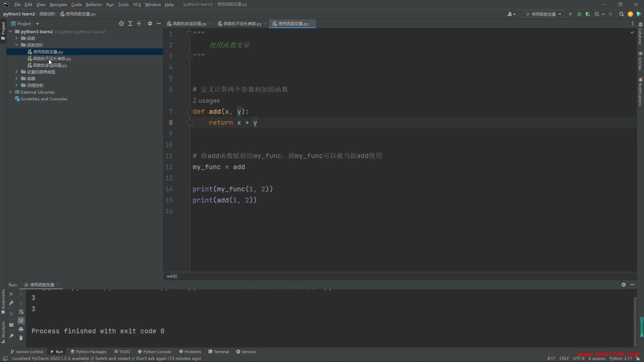644x362 pixels.
Task: Open Structure side tool window
Action: (x=3, y=333)
